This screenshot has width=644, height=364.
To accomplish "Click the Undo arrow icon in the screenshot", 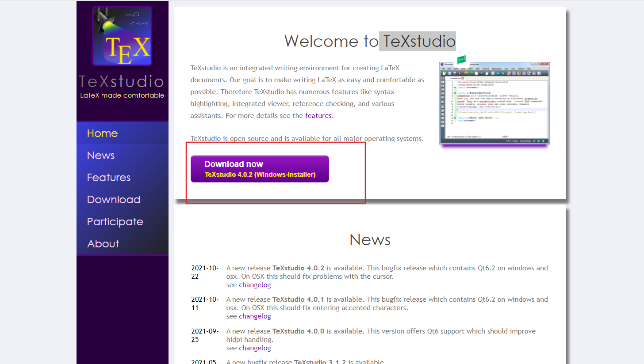I will [x=466, y=73].
